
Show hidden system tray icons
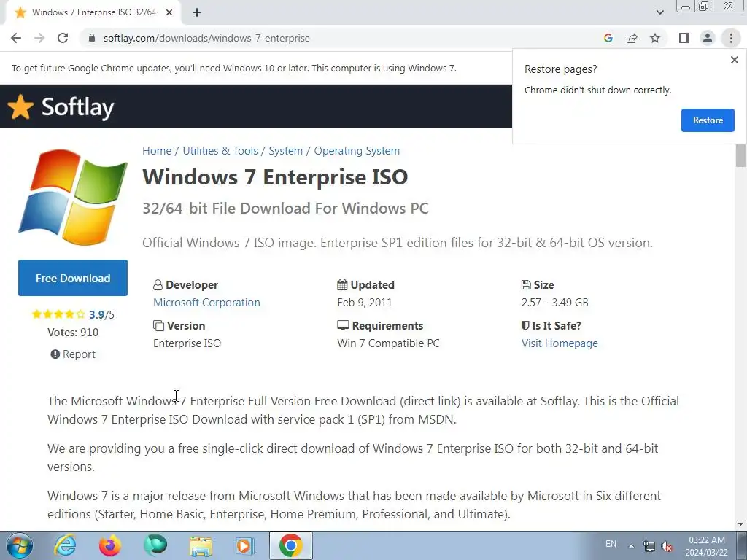631,546
